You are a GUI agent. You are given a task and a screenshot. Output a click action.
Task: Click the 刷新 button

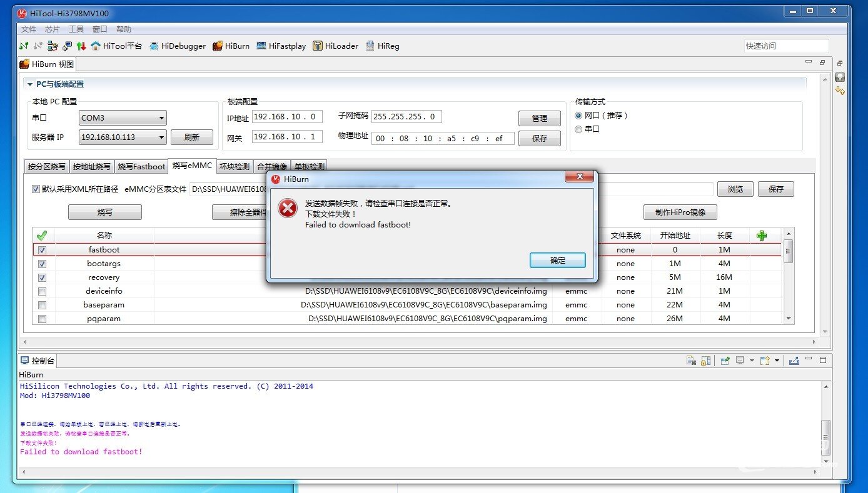pos(193,137)
